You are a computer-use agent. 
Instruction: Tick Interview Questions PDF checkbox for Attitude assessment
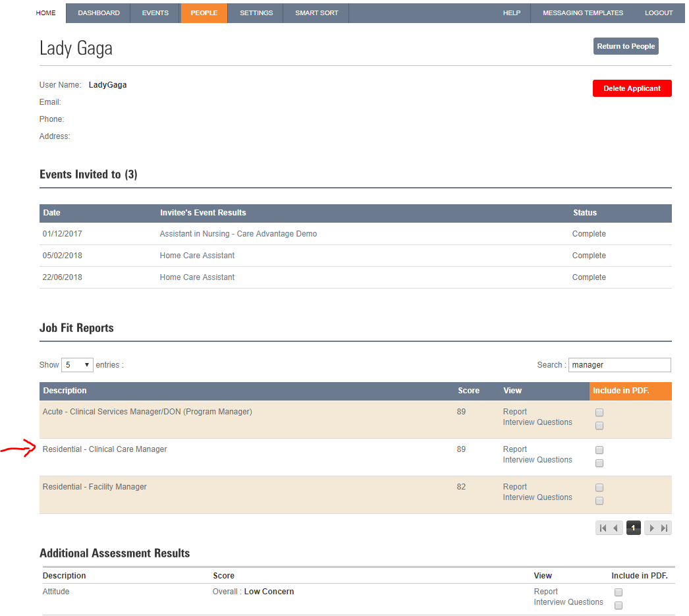[x=619, y=605]
